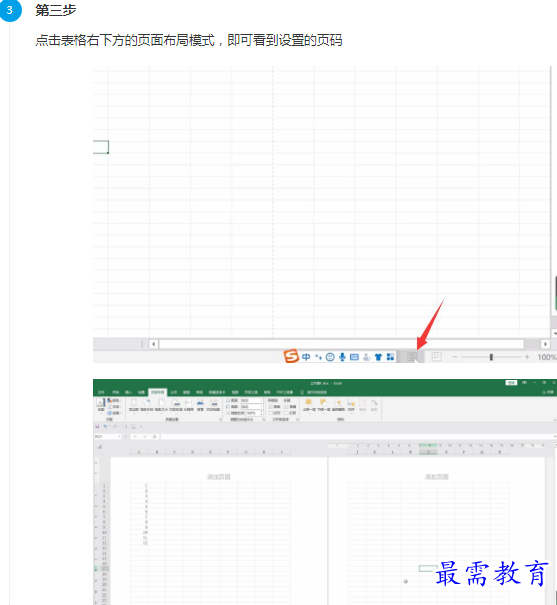Toggle the Headings 打印 Print checkbox
Screen dimensions: 557x605
click(x=287, y=412)
